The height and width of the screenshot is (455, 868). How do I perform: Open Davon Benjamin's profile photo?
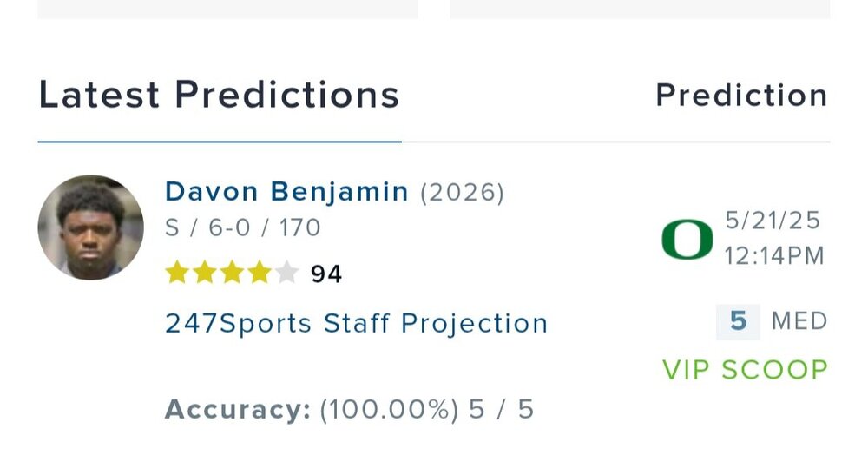click(x=91, y=227)
